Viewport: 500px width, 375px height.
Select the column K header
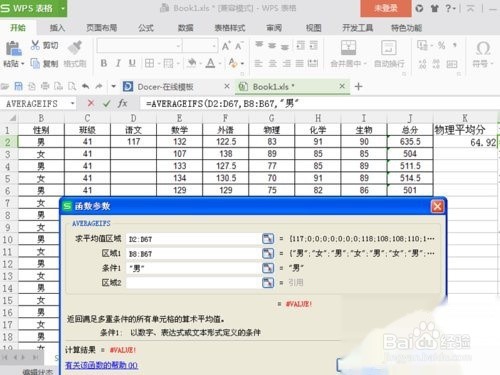pos(465,118)
